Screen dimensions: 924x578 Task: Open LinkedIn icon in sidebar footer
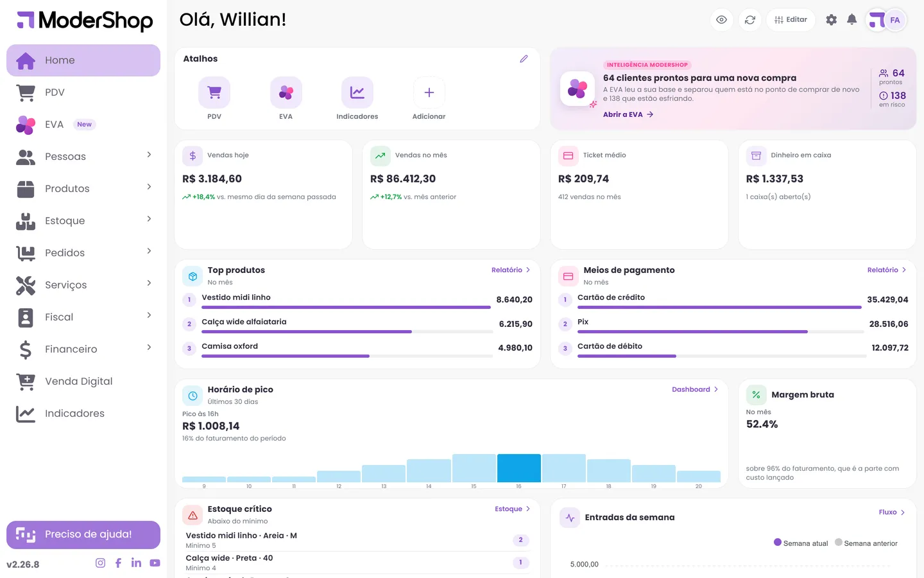coord(136,563)
